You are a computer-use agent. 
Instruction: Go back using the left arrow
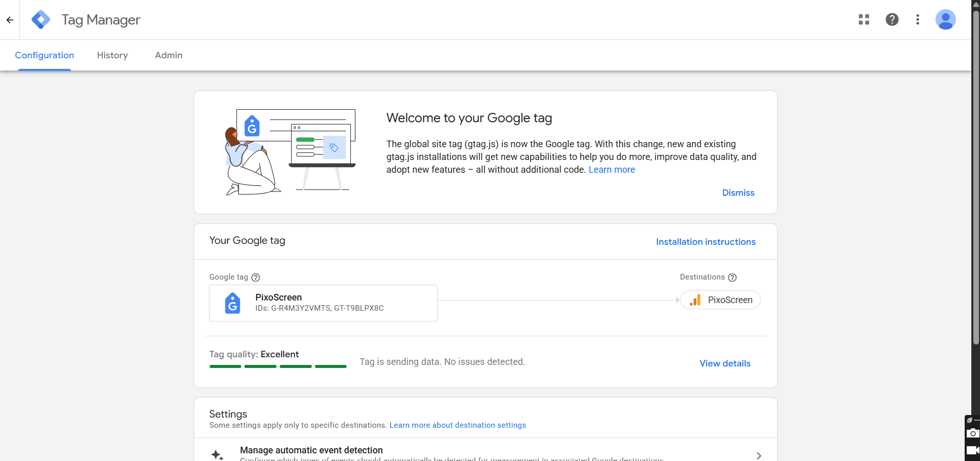(10, 20)
